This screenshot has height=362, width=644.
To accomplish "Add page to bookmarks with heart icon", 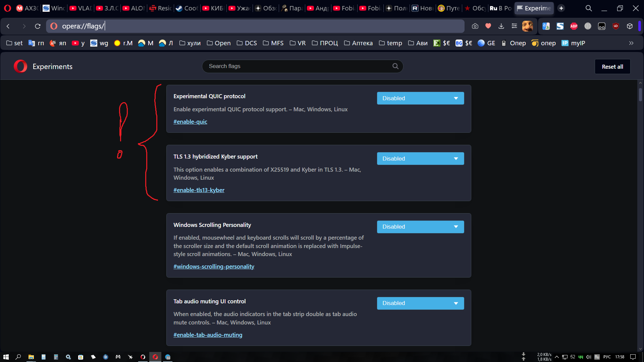I will pyautogui.click(x=488, y=26).
